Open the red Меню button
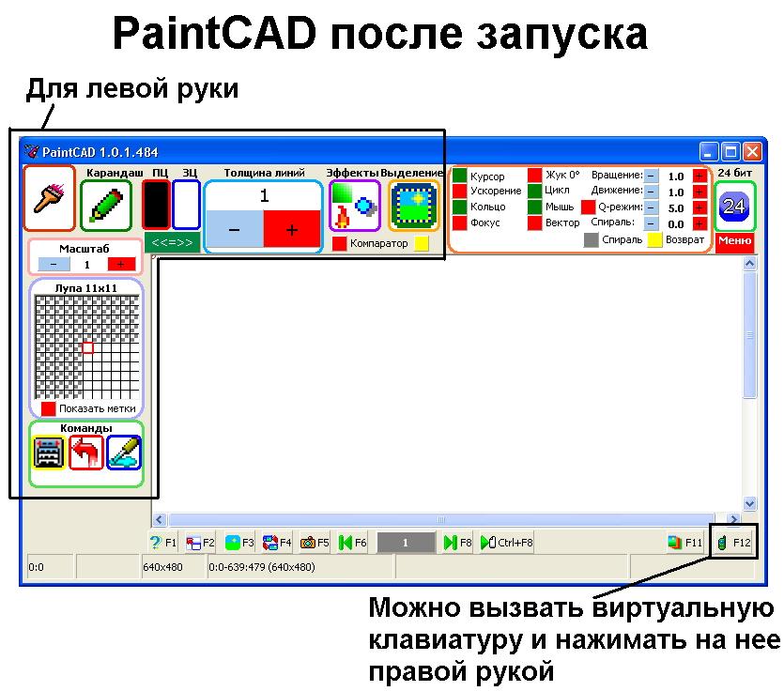 coord(734,241)
